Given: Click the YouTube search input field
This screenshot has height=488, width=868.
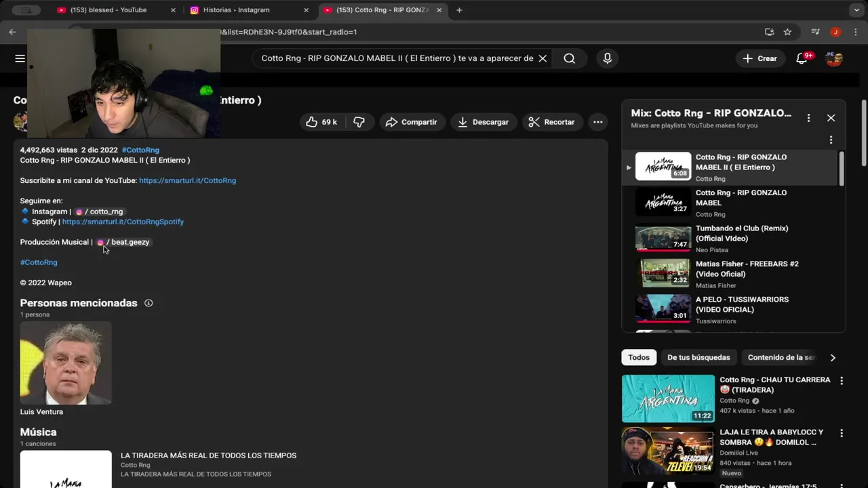Looking at the screenshot, I should point(397,58).
